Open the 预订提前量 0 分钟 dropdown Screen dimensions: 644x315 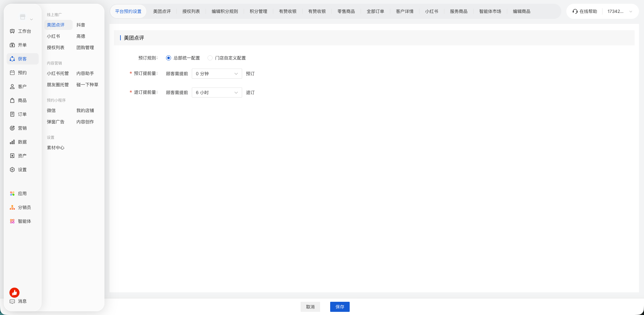pyautogui.click(x=217, y=74)
